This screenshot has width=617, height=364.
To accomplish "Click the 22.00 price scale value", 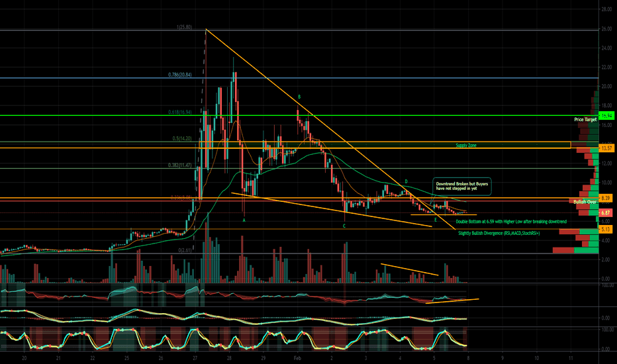I will click(x=606, y=68).
